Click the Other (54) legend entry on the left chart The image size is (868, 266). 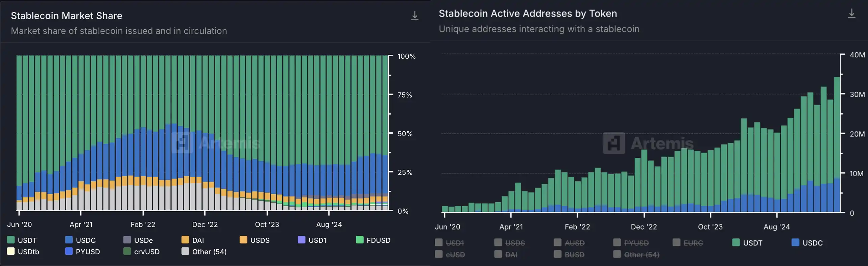pyautogui.click(x=204, y=251)
